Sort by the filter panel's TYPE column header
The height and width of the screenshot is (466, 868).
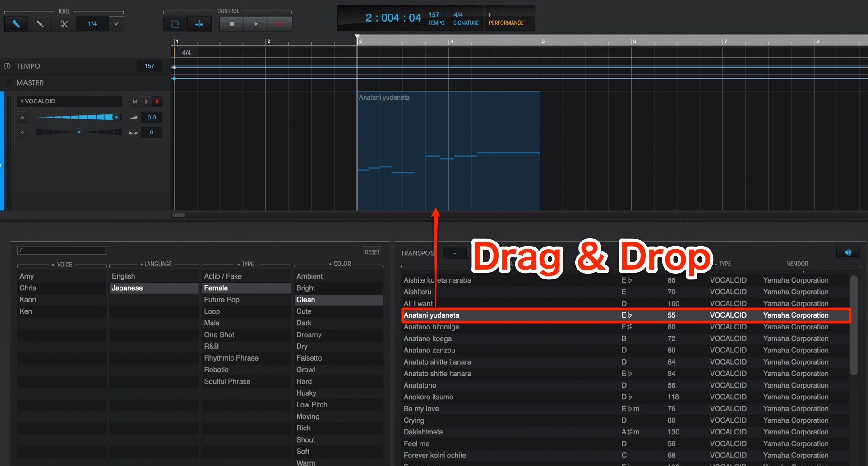[x=245, y=264]
